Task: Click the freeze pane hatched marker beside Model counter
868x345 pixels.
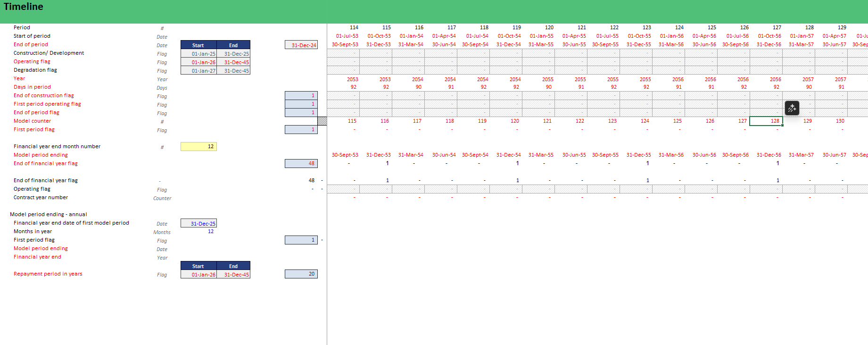Action: click(x=322, y=121)
